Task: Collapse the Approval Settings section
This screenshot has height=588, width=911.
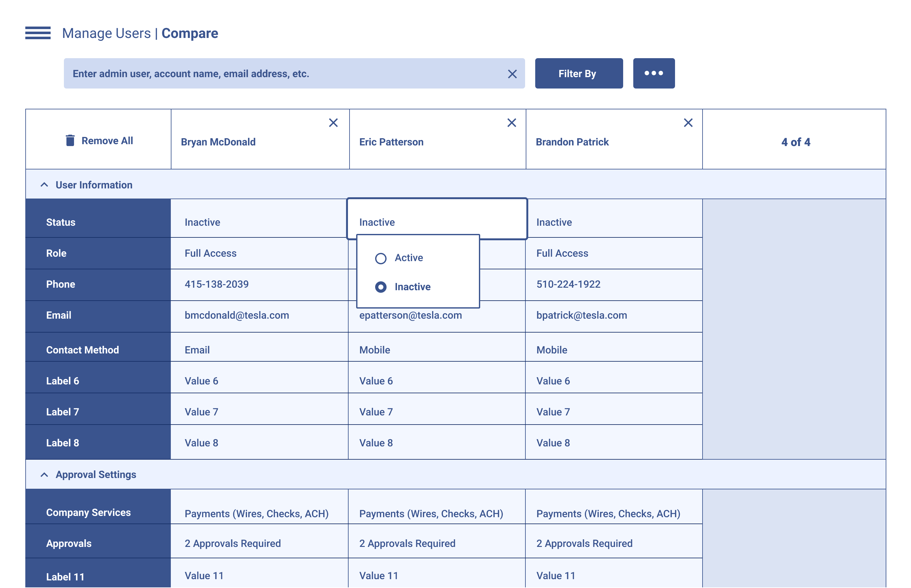Action: (44, 474)
